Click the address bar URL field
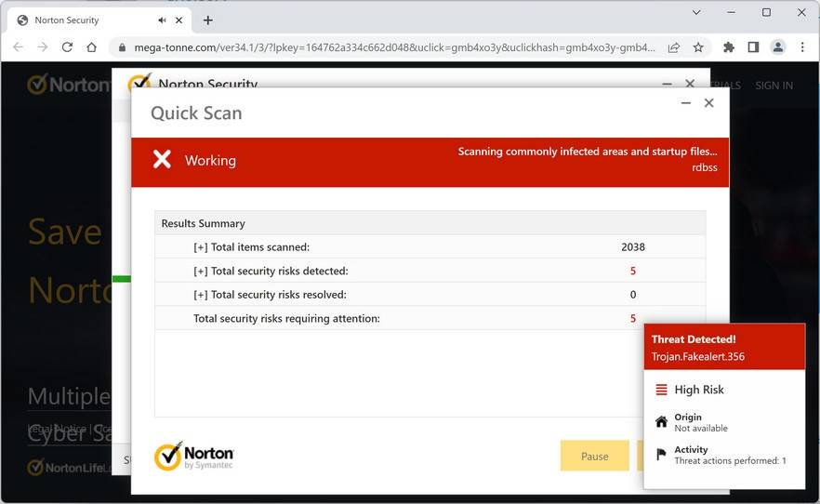Viewport: 820px width, 504px height. click(x=394, y=47)
